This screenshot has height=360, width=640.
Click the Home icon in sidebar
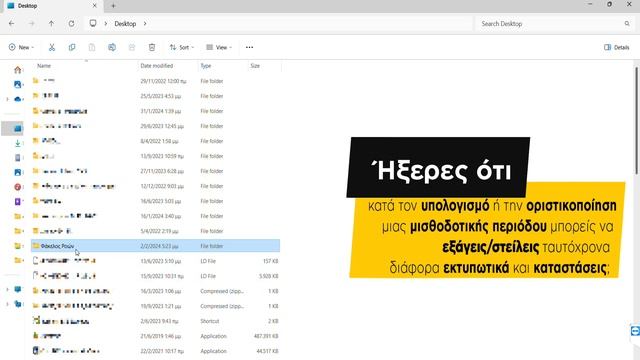point(18,70)
